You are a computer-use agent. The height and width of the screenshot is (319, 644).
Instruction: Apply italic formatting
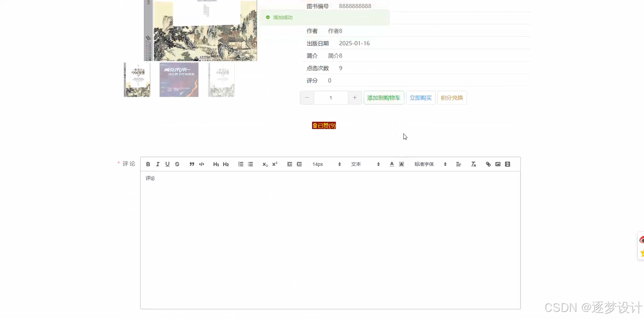[158, 164]
